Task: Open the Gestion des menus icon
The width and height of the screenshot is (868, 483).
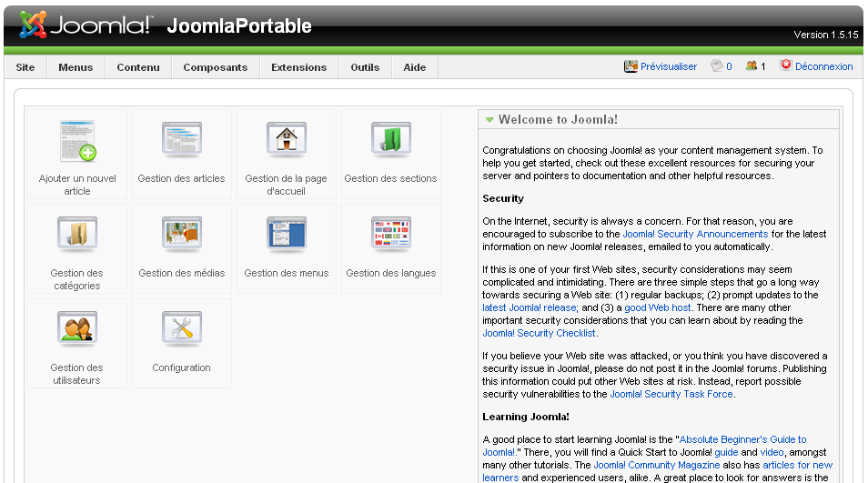Action: click(x=287, y=235)
